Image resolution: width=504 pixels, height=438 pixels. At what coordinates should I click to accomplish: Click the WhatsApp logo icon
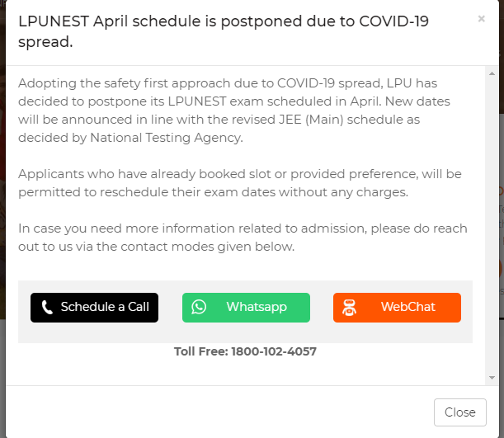point(199,307)
